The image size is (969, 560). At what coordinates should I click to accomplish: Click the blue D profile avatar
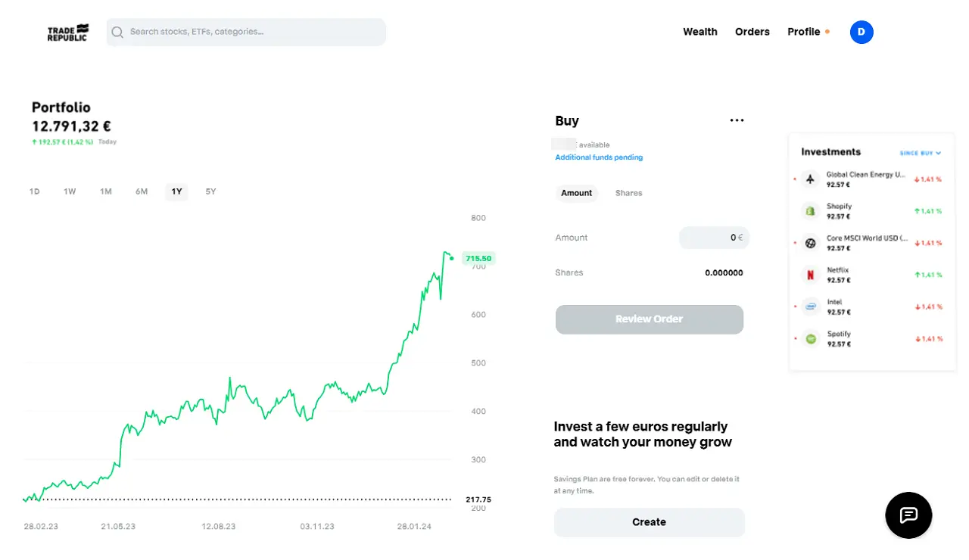862,32
